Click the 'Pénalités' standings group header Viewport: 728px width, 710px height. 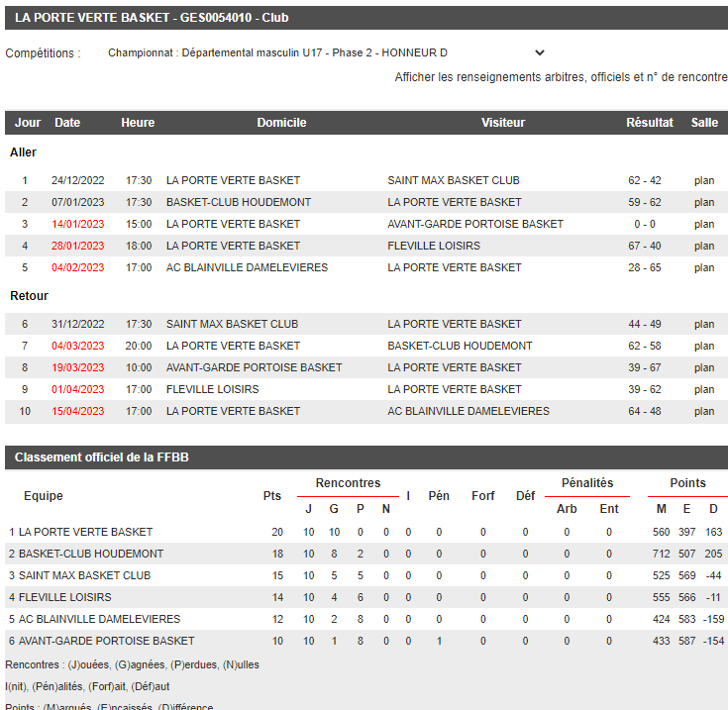point(587,483)
